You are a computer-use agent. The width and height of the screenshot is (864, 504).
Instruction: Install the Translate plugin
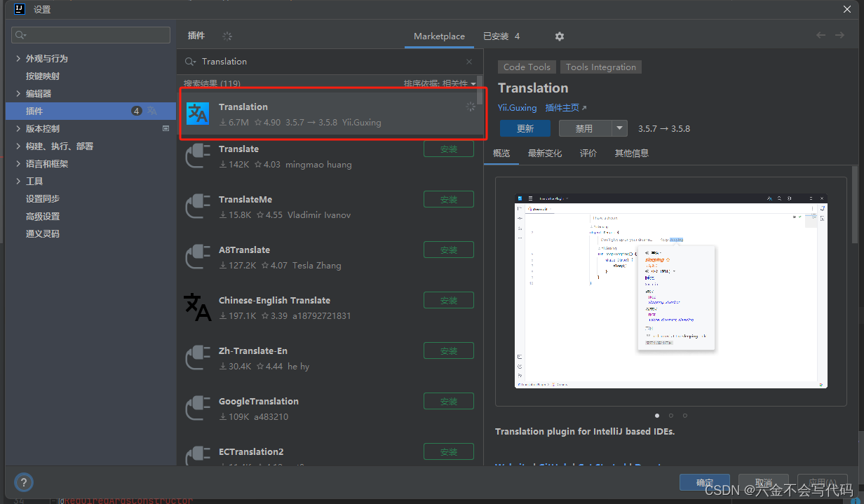point(449,149)
